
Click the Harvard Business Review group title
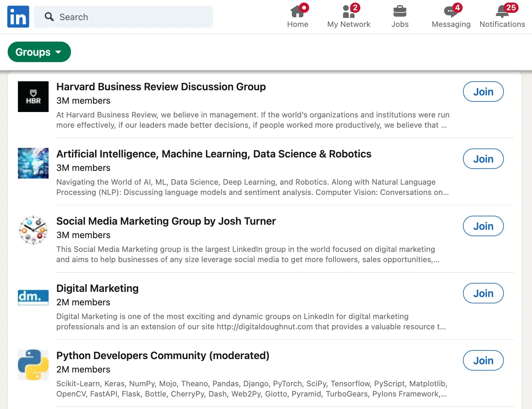[161, 87]
